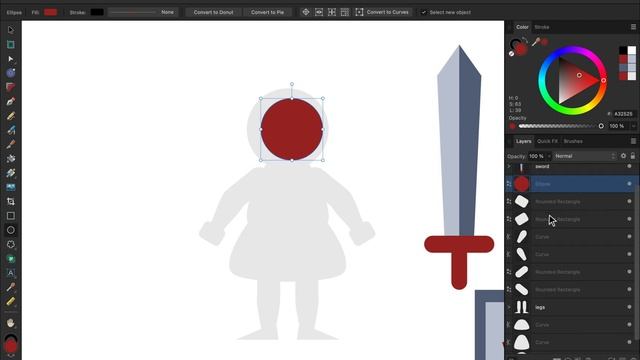
Task: Click the Color panel eyedropper
Action: pos(536,41)
